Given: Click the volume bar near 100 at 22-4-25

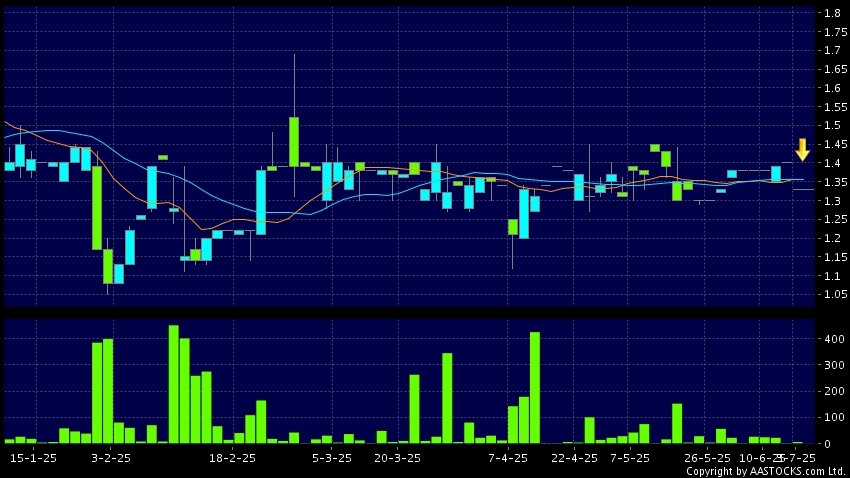Looking at the screenshot, I should (x=589, y=430).
